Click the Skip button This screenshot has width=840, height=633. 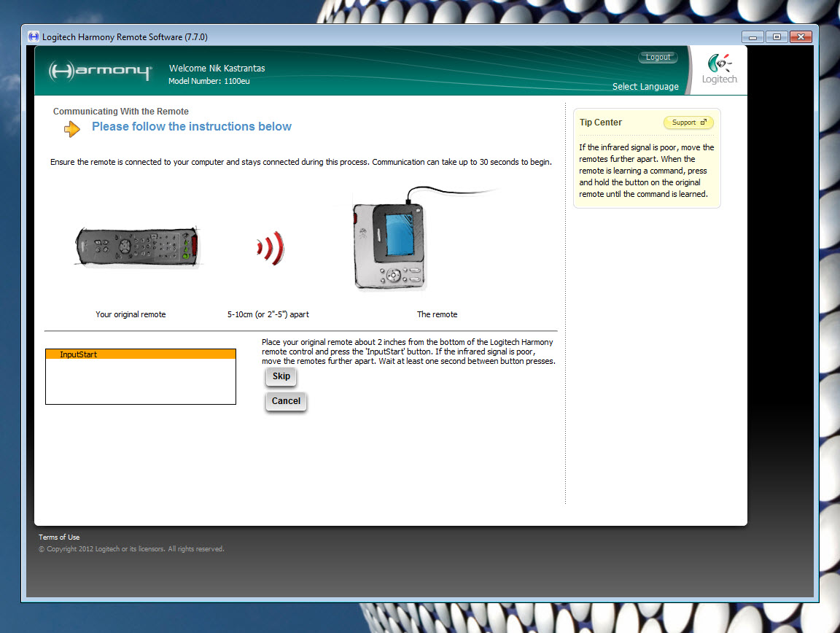click(x=281, y=376)
